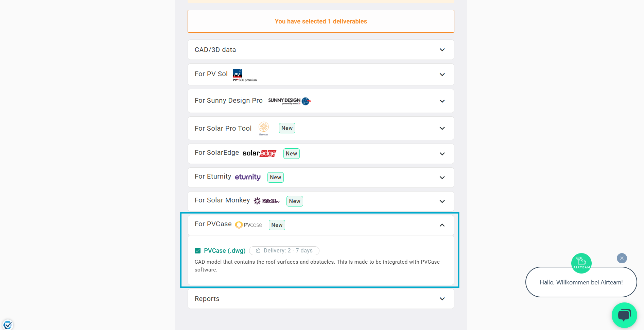The width and height of the screenshot is (644, 330).
Task: Click the Eturnity logo
Action: 248,177
